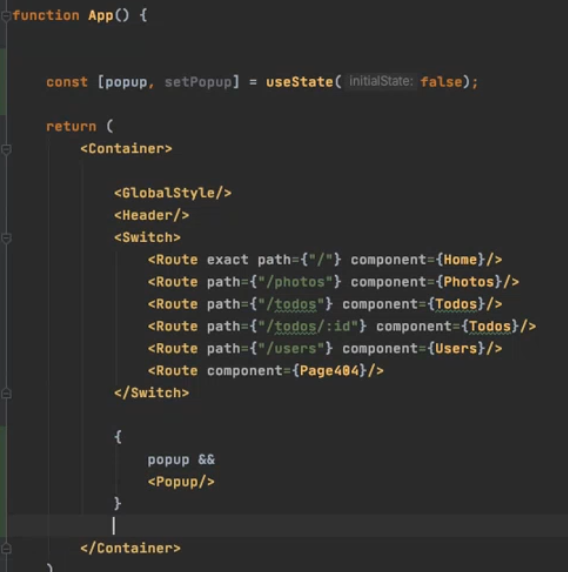
Task: Click the popup variable in the const declaration
Action: pyautogui.click(x=126, y=82)
